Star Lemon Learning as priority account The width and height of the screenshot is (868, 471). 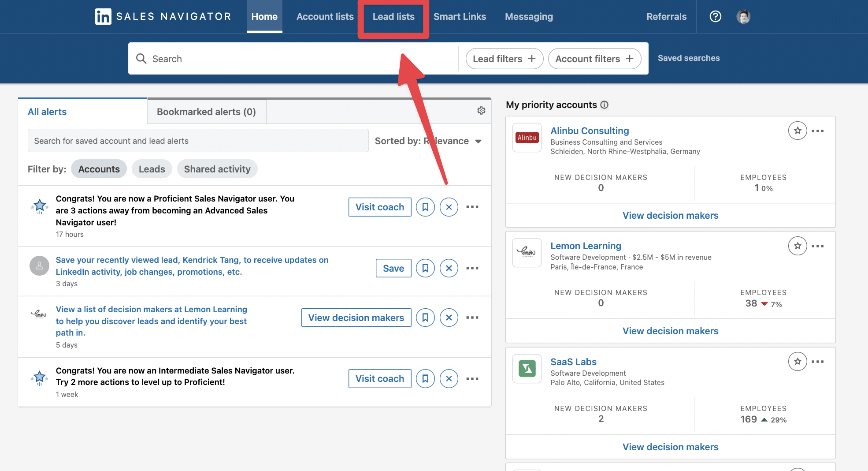click(798, 246)
